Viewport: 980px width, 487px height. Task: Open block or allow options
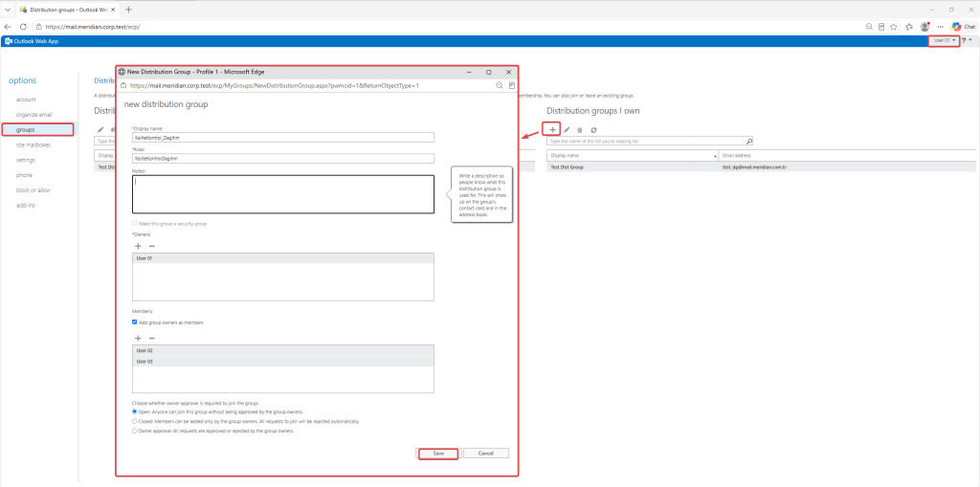click(x=33, y=190)
